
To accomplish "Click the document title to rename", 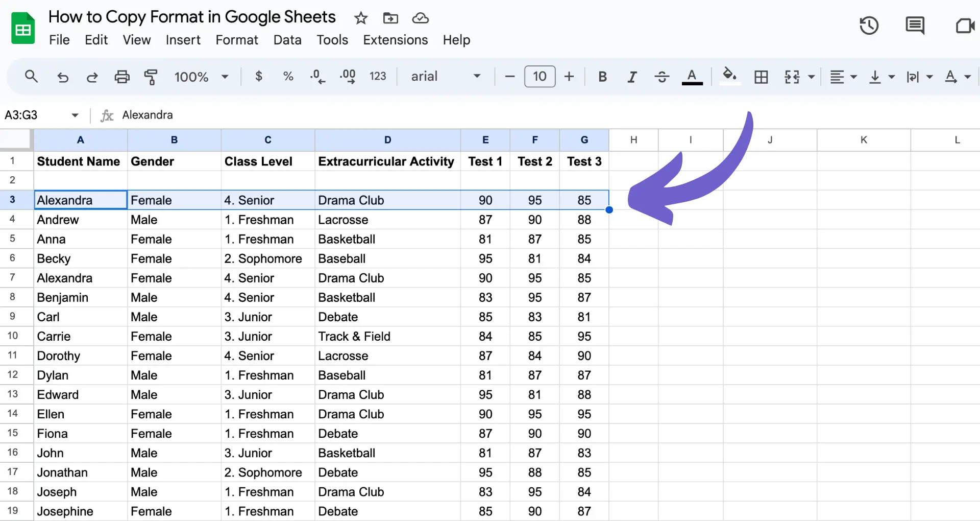I will click(192, 17).
